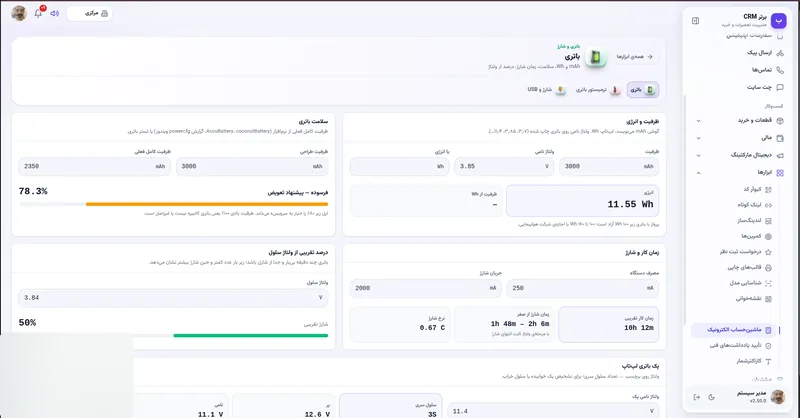Viewport: 800px width, 418px height.
Task: Open قالب‌های چاپی print templates
Action: click(x=749, y=267)
